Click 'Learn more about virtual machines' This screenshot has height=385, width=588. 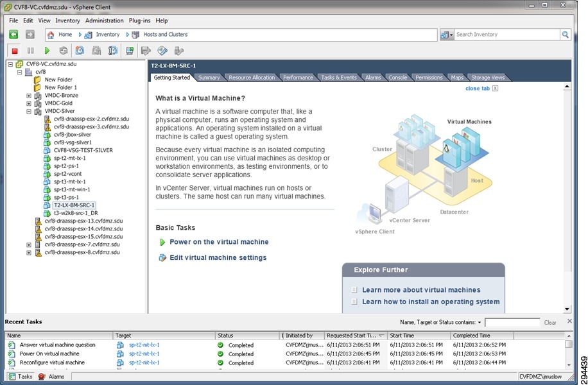click(421, 290)
